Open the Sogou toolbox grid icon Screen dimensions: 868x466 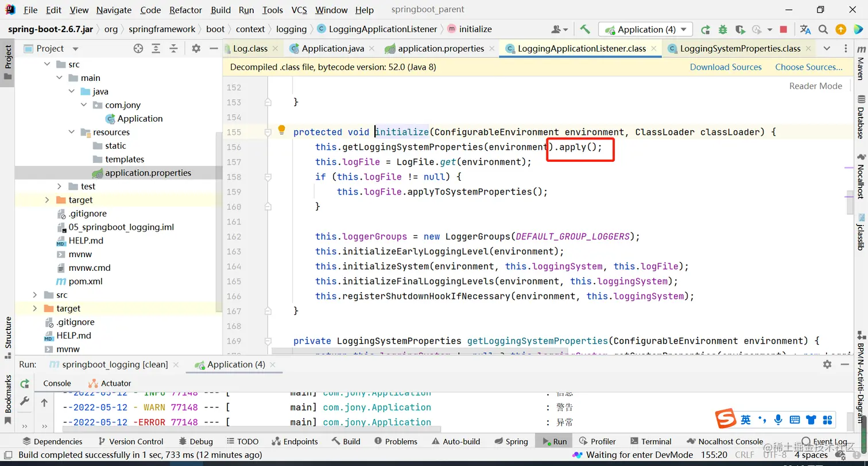pos(827,420)
